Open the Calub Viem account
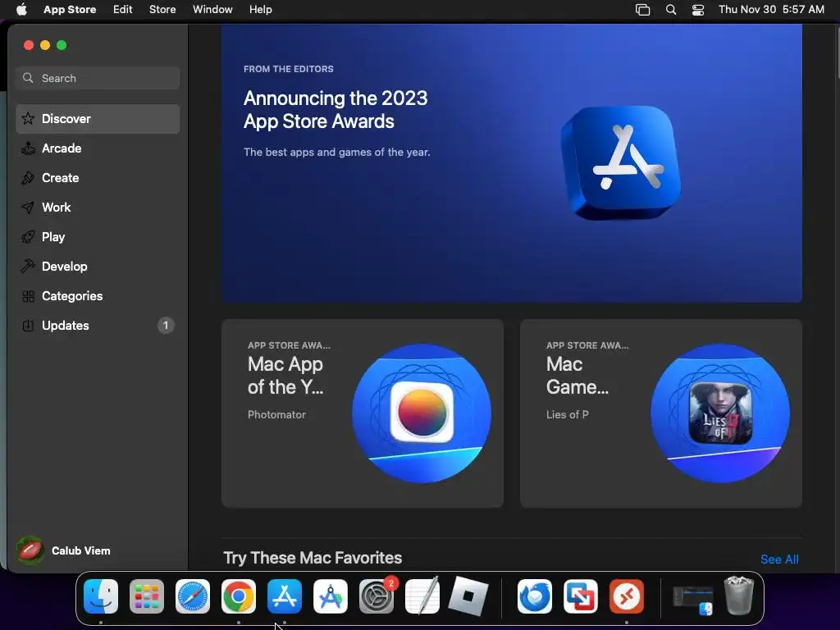Image resolution: width=840 pixels, height=630 pixels. (63, 550)
